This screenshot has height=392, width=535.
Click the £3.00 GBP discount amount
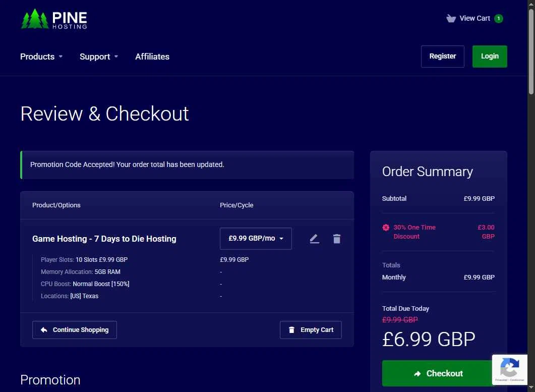point(486,232)
